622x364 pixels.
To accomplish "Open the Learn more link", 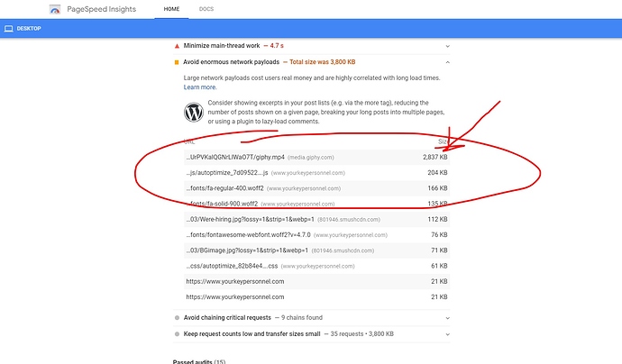I will (x=200, y=87).
